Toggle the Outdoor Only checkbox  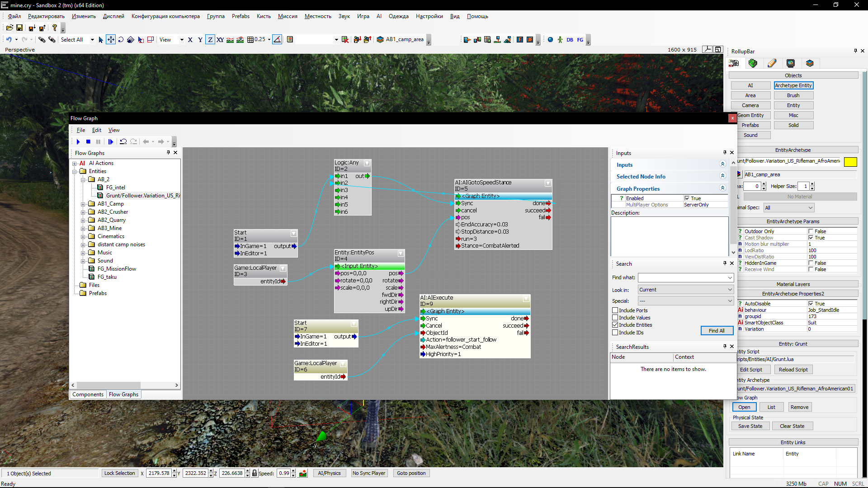point(811,231)
